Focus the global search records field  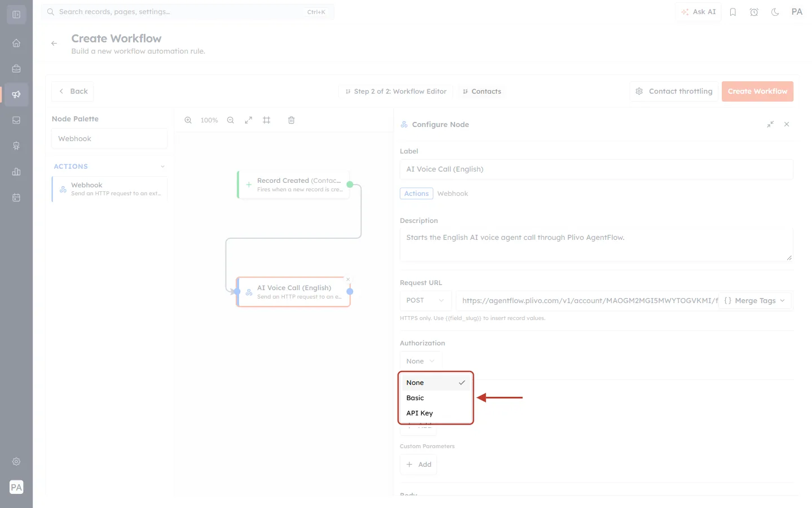click(188, 12)
